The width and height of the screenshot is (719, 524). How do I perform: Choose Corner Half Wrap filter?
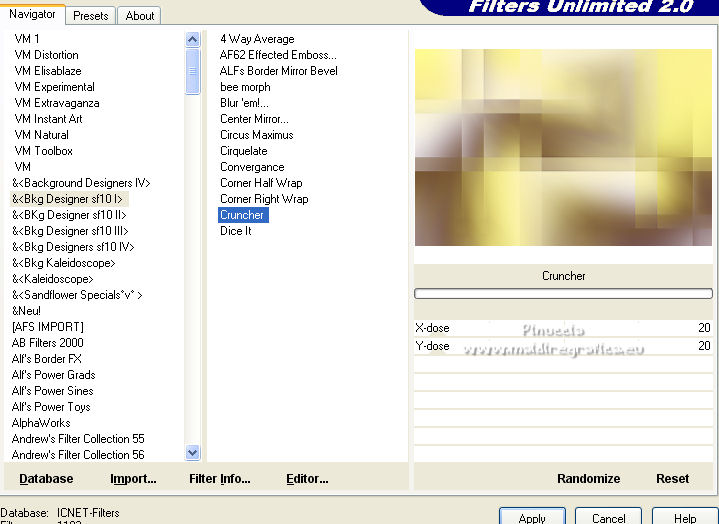tap(261, 183)
